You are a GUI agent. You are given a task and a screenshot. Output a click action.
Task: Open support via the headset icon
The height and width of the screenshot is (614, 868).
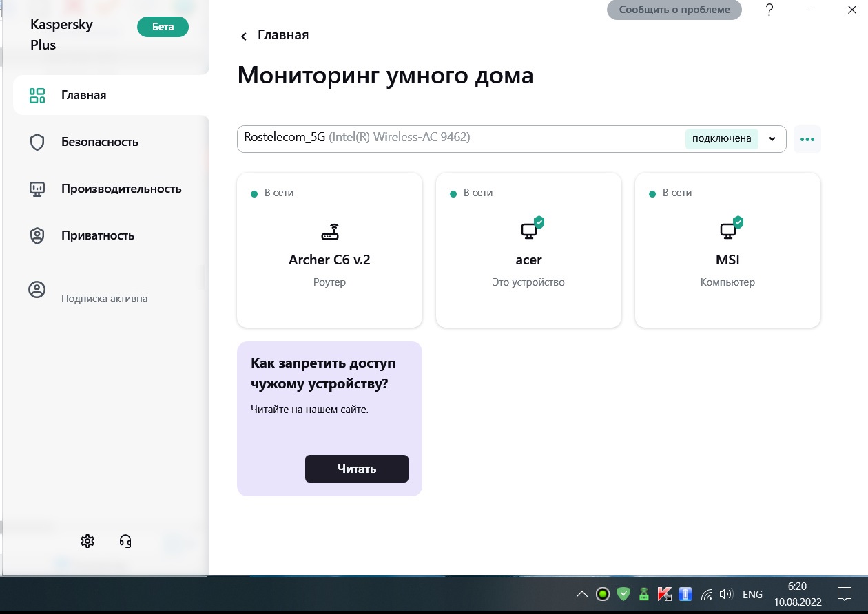click(125, 541)
